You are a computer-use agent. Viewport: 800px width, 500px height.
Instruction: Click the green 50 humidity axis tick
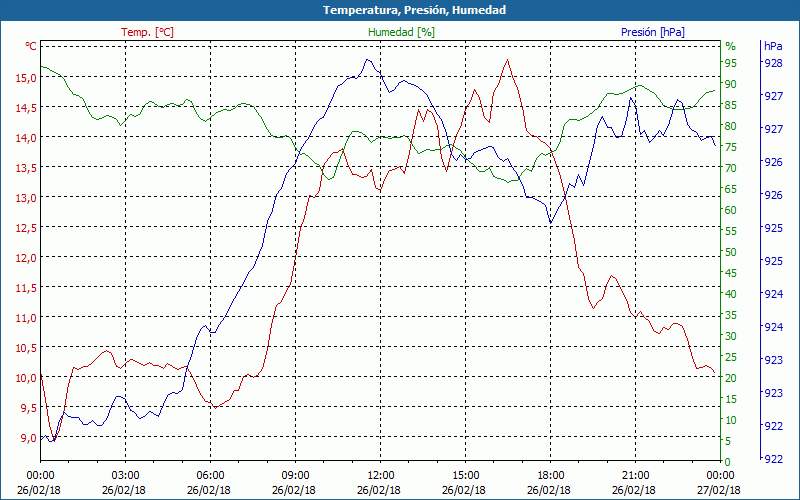731,252
